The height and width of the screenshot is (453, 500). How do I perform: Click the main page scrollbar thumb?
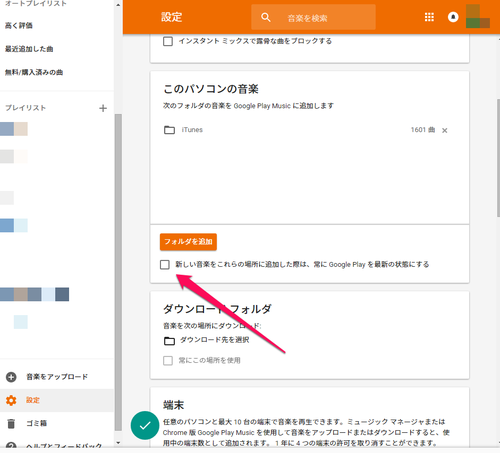click(498, 157)
